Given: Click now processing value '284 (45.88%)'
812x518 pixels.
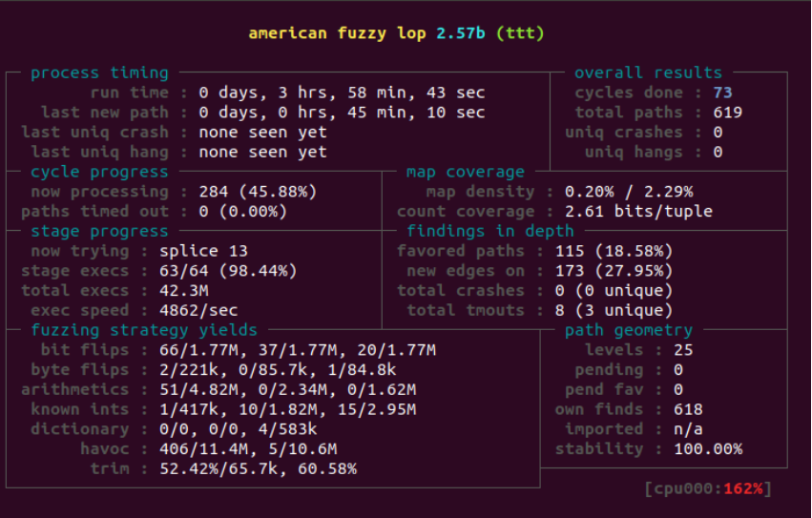Looking at the screenshot, I should 258,192.
